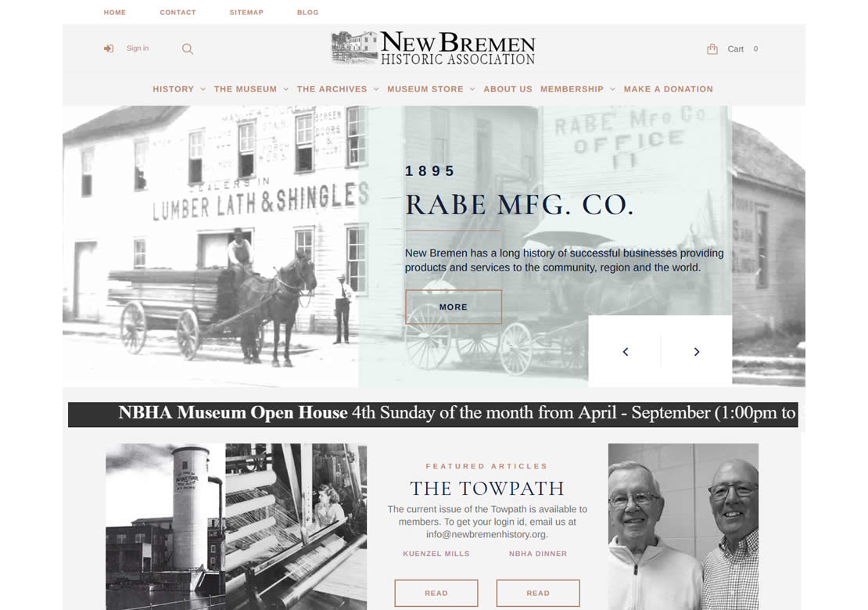Click the MORE button on Rabe Mfg slide

point(454,307)
